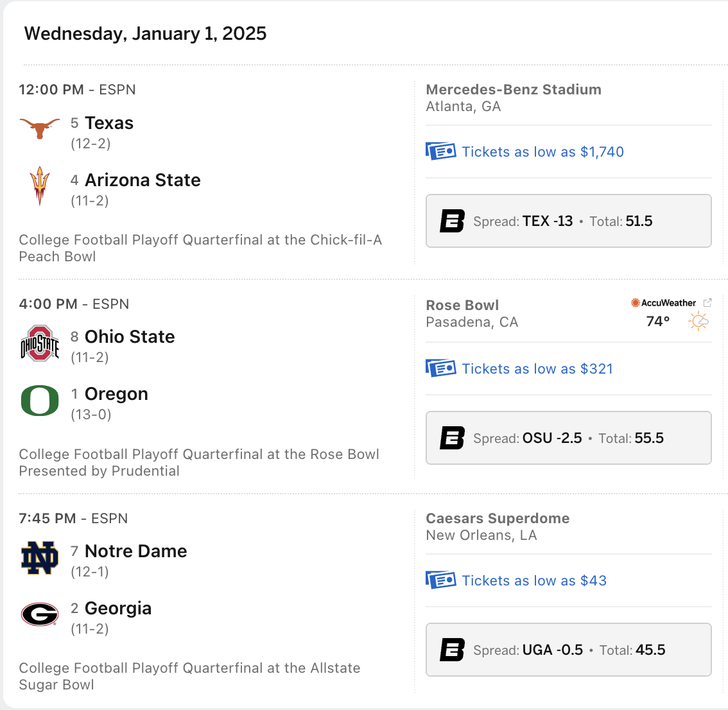Open Tickets as low as $1,740 link
The image size is (728, 710).
[x=542, y=152]
